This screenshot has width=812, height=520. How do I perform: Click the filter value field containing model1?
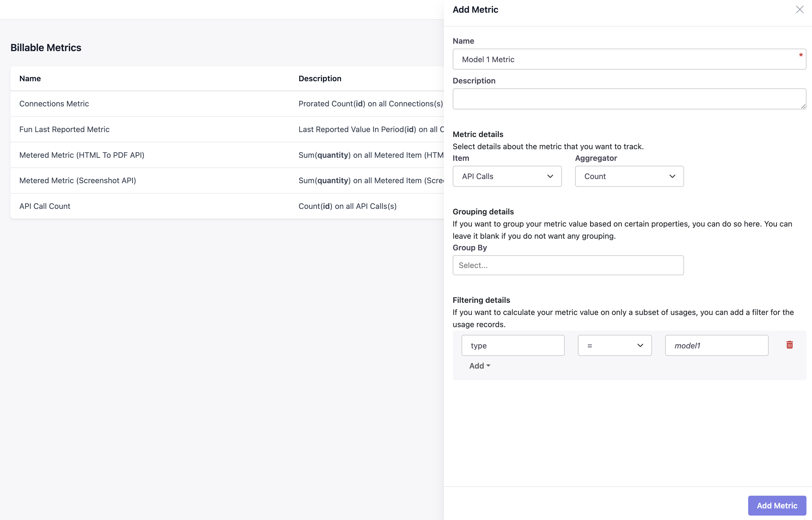coord(716,345)
